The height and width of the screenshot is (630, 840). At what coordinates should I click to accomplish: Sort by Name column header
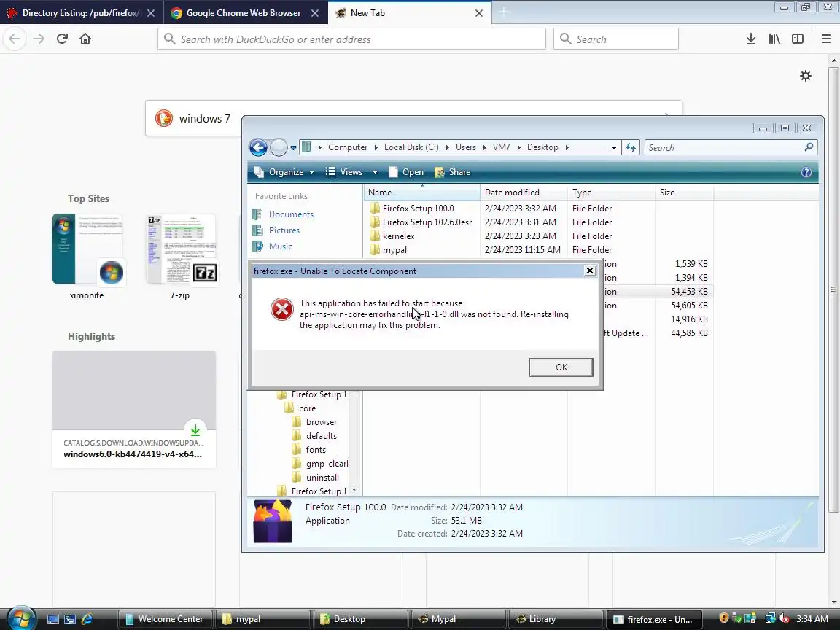click(x=422, y=192)
